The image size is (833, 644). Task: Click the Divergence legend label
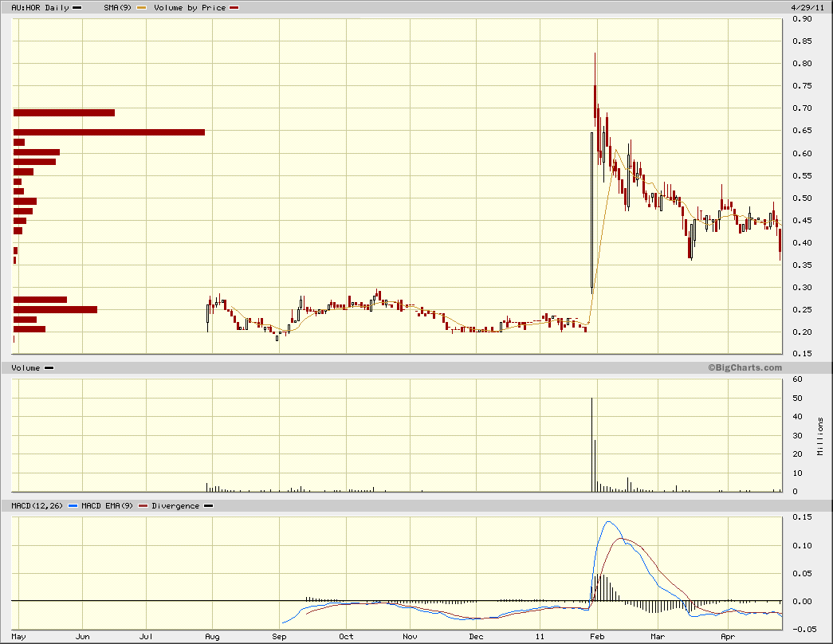tap(175, 506)
